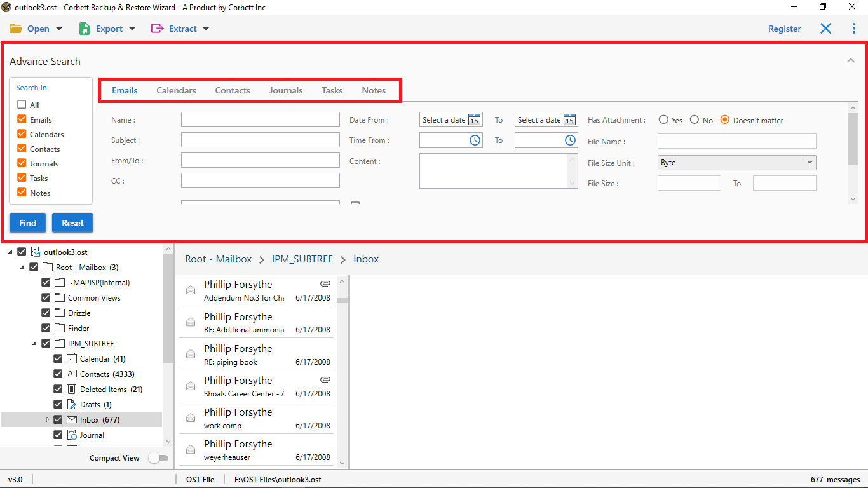Switch to the Calendars search tab

[176, 90]
